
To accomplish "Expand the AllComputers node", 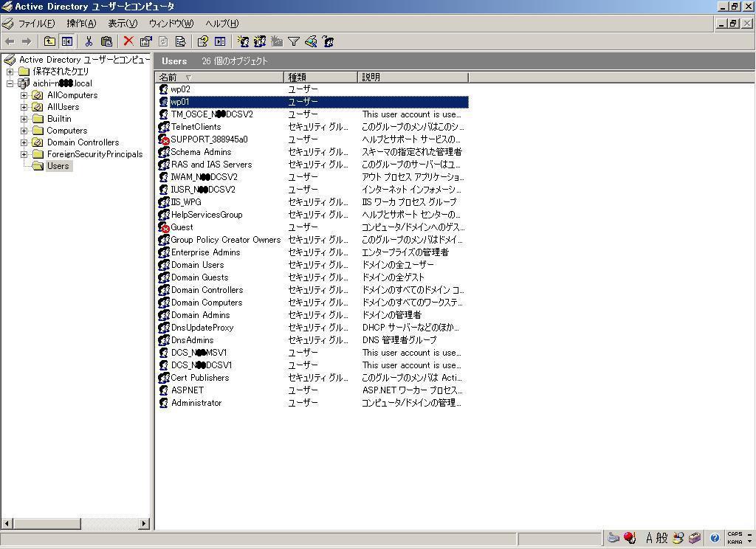I will 24,95.
